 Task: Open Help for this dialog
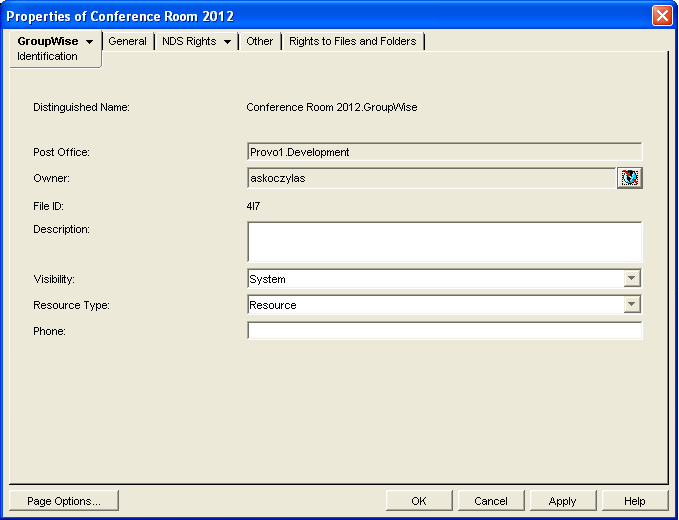[x=634, y=501]
